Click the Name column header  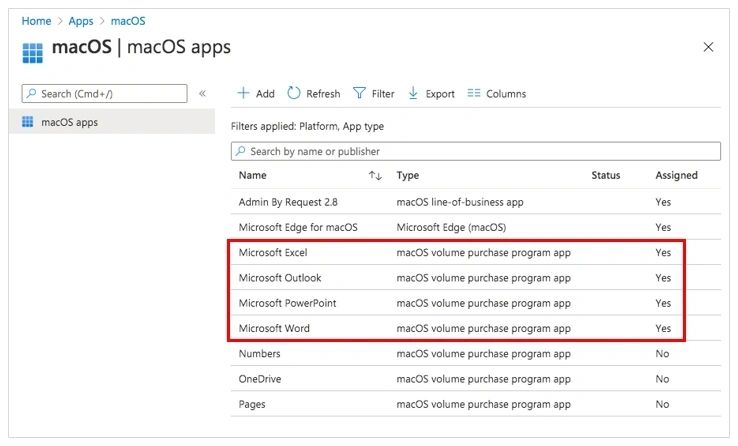pyautogui.click(x=252, y=175)
